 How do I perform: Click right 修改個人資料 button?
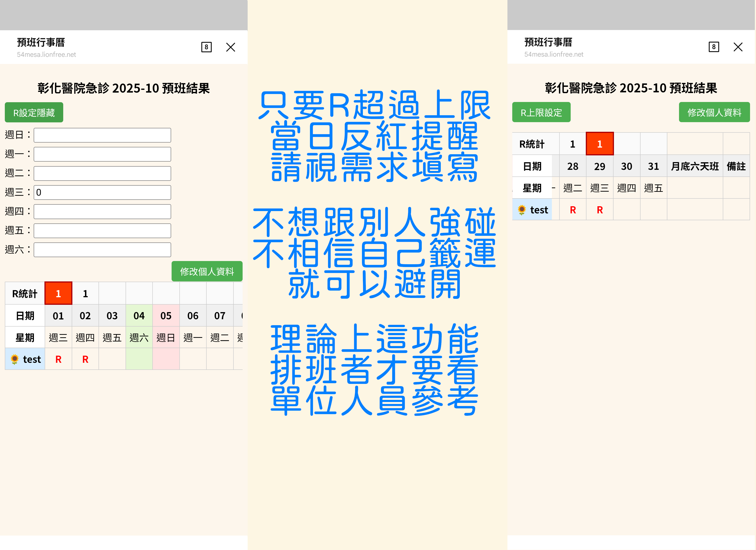pyautogui.click(x=714, y=112)
